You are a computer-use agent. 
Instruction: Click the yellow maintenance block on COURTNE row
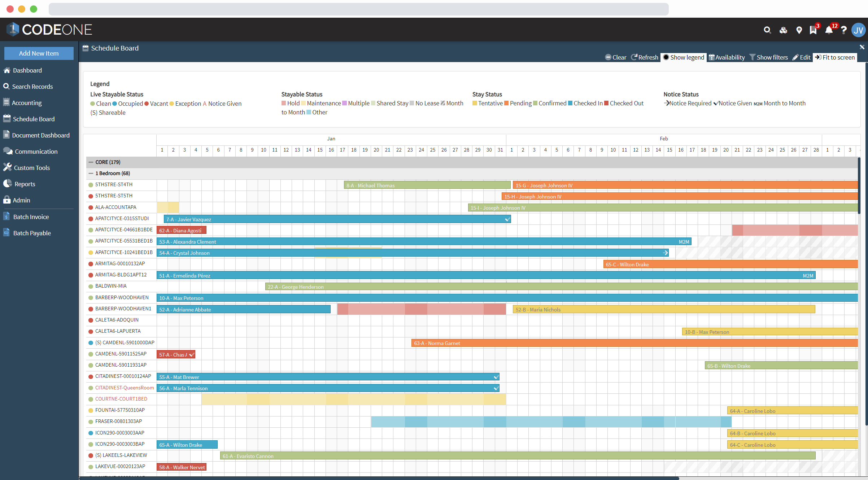point(354,400)
